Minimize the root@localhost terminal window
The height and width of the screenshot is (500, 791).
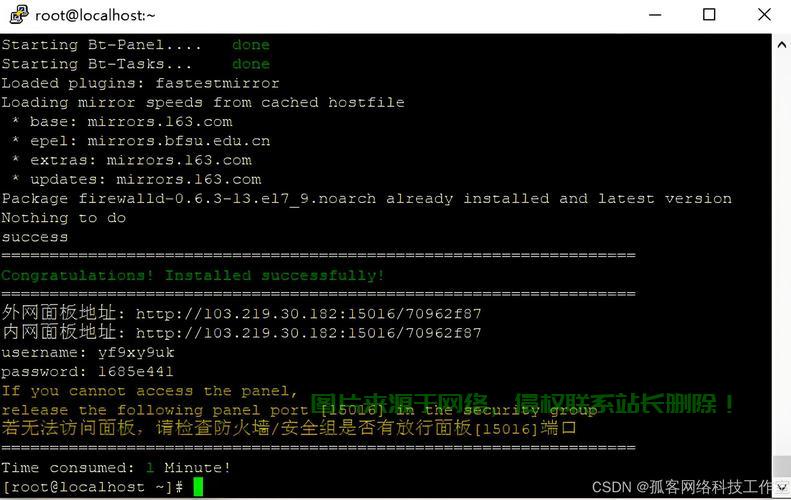(x=655, y=15)
